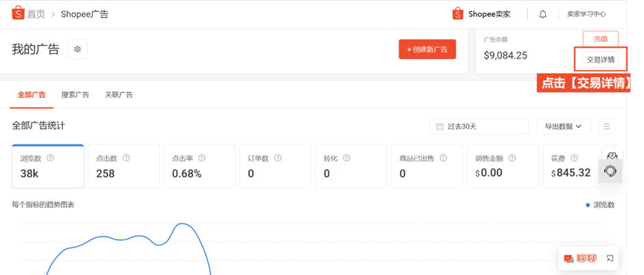Click the 广告余额 label
This screenshot has width=644, height=275.
coord(496,40)
